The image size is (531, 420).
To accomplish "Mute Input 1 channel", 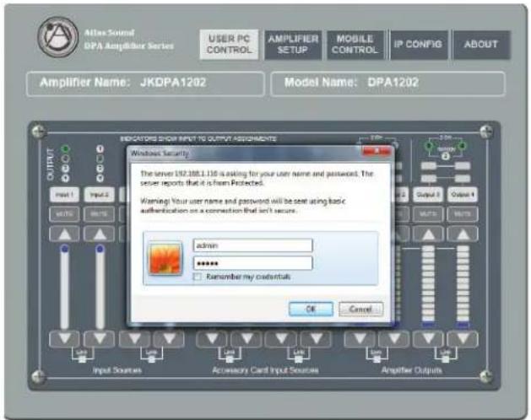I will (x=65, y=214).
